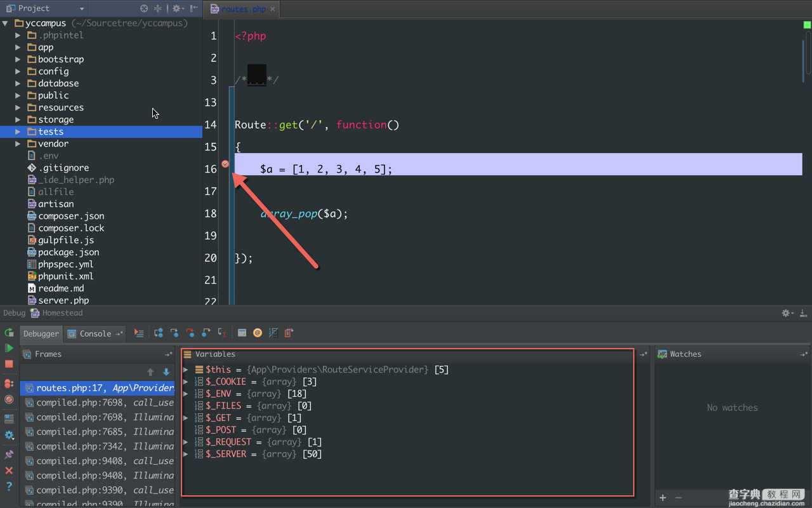Switch to the Console tab
Viewport: 812px width, 508px height.
point(95,333)
